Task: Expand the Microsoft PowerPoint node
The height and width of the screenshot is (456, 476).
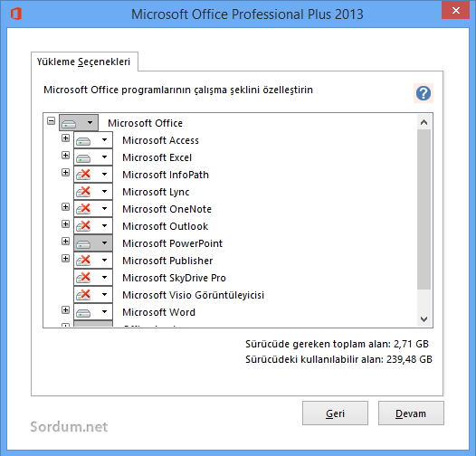Action: (65, 241)
